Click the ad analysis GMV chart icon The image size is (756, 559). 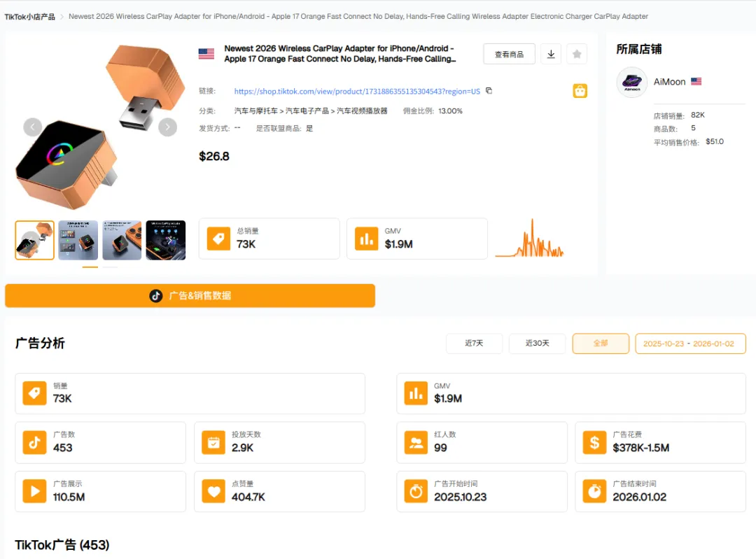pyautogui.click(x=416, y=393)
